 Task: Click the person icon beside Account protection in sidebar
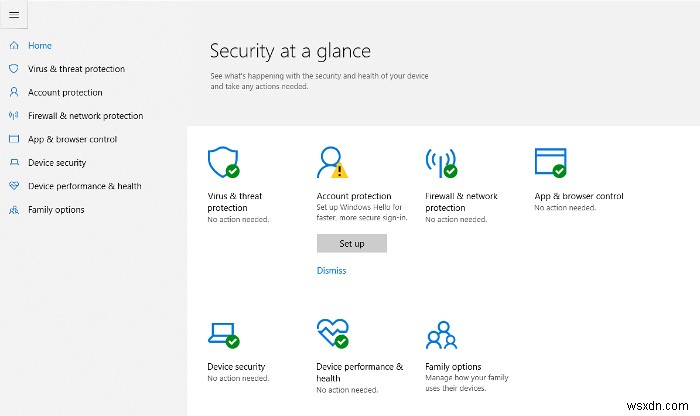[x=14, y=92]
